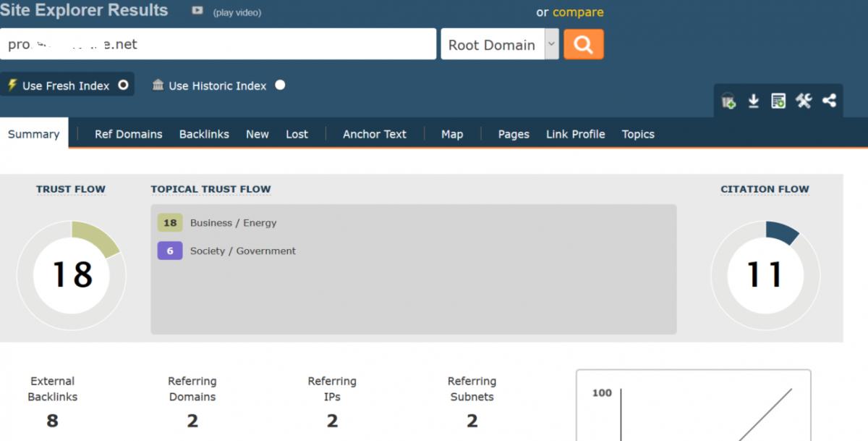Select the Use Historic Index radio button
The width and height of the screenshot is (868, 441).
click(280, 85)
